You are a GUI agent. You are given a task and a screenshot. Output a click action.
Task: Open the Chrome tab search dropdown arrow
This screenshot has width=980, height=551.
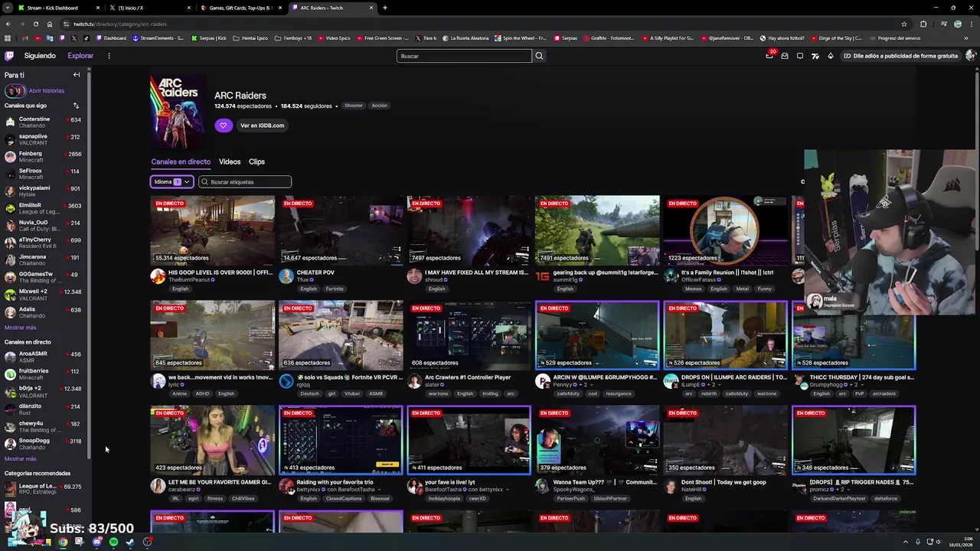8,8
